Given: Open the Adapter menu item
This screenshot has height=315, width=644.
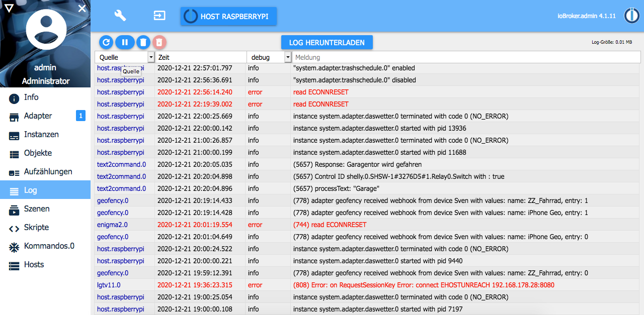Looking at the screenshot, I should pyautogui.click(x=45, y=116).
